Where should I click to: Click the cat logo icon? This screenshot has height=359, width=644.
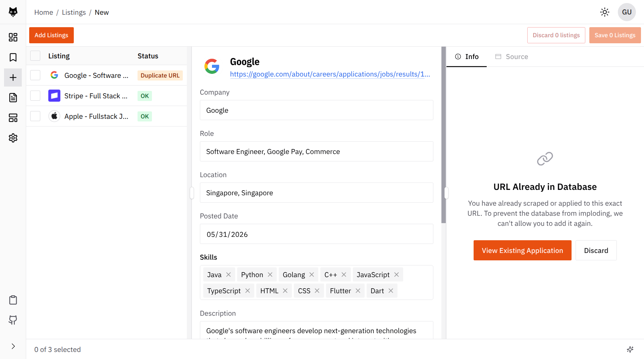(x=13, y=12)
